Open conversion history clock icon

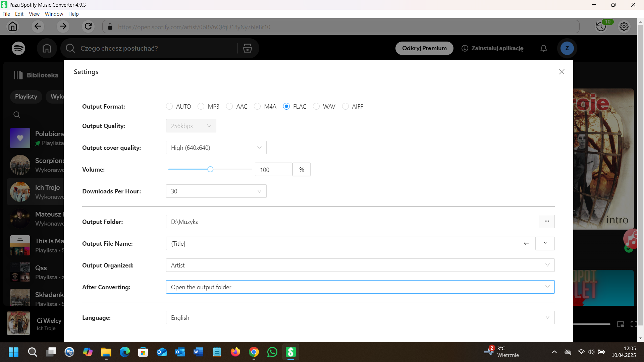pos(601,27)
